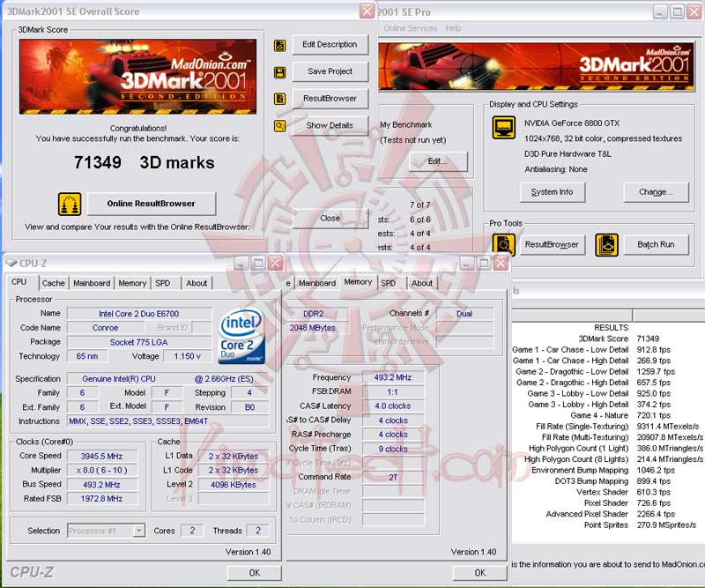Close the Overall Score dialog via Close button
The image size is (705, 588).
pos(330,219)
